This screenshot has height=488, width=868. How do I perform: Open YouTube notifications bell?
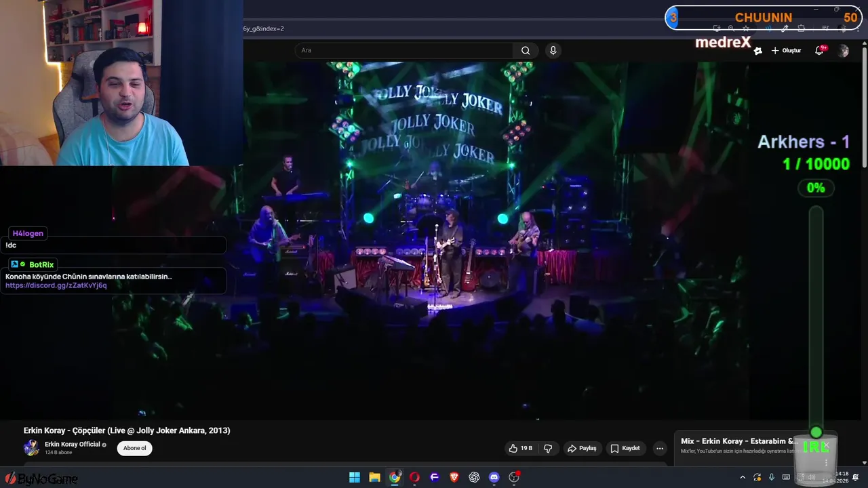[819, 51]
